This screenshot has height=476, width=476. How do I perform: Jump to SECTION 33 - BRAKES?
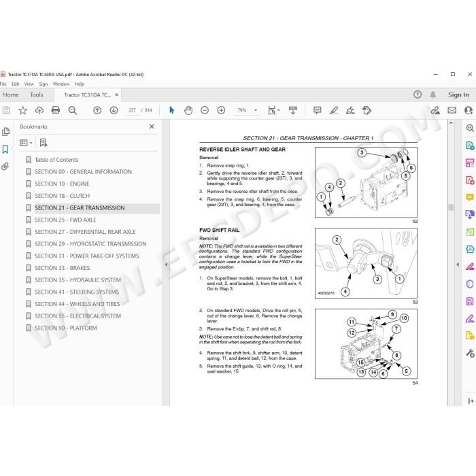[x=63, y=268]
